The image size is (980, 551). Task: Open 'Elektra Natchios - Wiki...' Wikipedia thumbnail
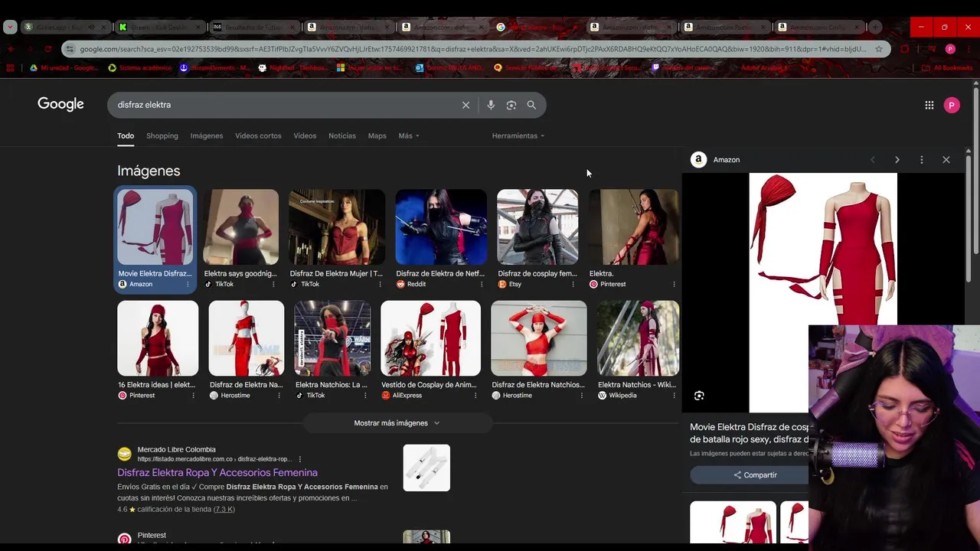coord(638,338)
